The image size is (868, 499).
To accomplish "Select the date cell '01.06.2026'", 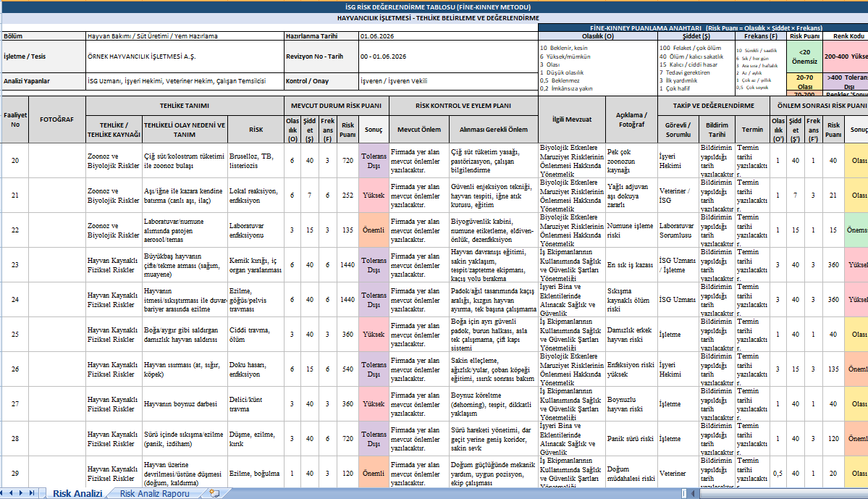I will 448,36.
